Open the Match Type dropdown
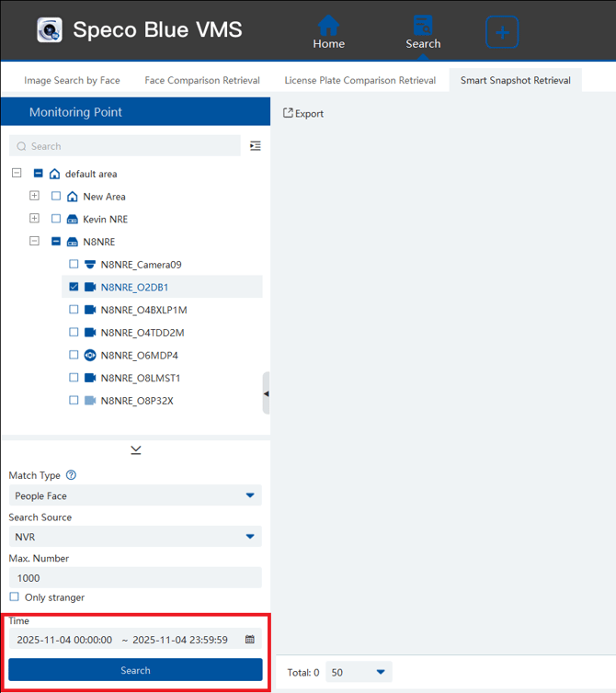This screenshot has height=693, width=616. point(135,495)
